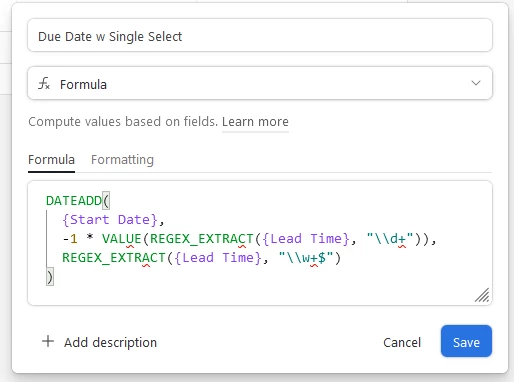Click the first {Lead Time} reference
Screen dimensions: 514x382
tap(306, 239)
